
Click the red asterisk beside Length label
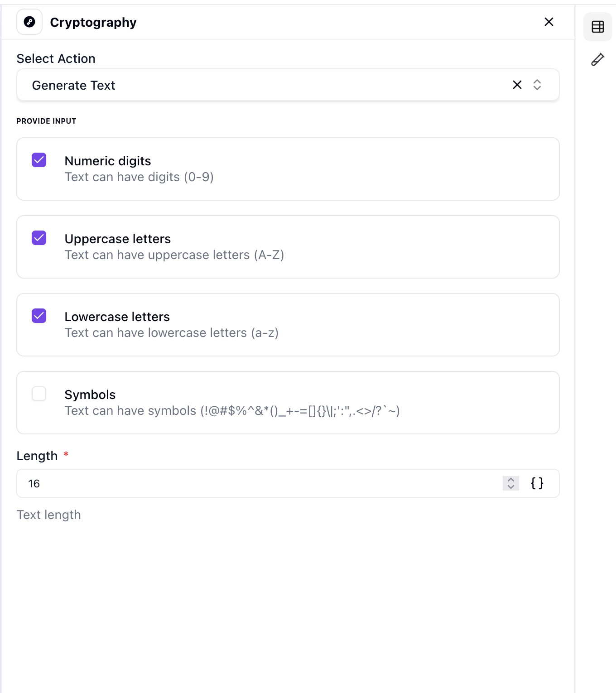pyautogui.click(x=66, y=455)
